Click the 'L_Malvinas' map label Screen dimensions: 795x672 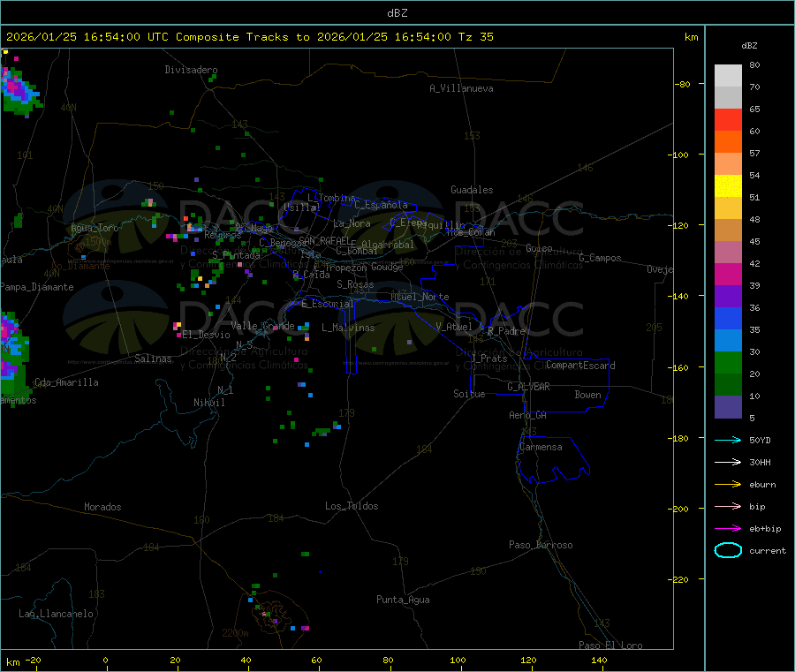348,328
